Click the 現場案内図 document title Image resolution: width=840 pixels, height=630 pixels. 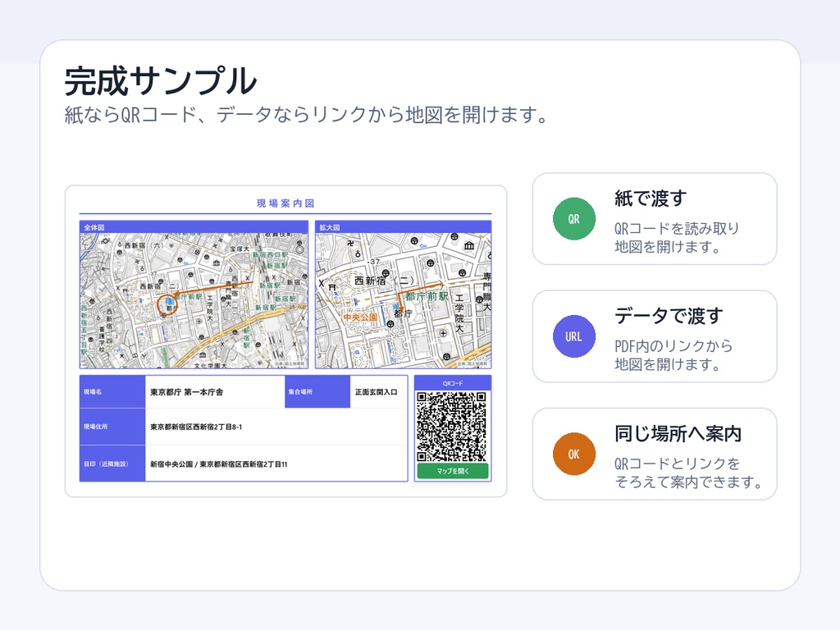[x=285, y=203]
